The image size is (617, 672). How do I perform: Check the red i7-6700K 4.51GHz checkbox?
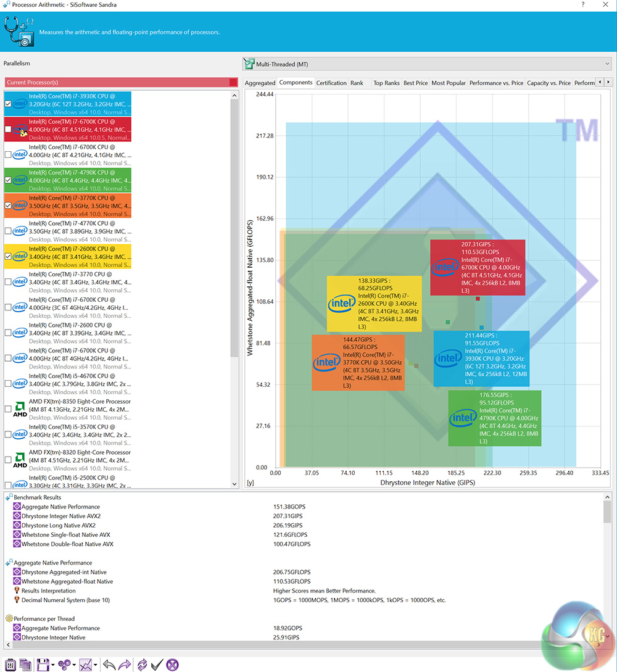tap(8, 129)
